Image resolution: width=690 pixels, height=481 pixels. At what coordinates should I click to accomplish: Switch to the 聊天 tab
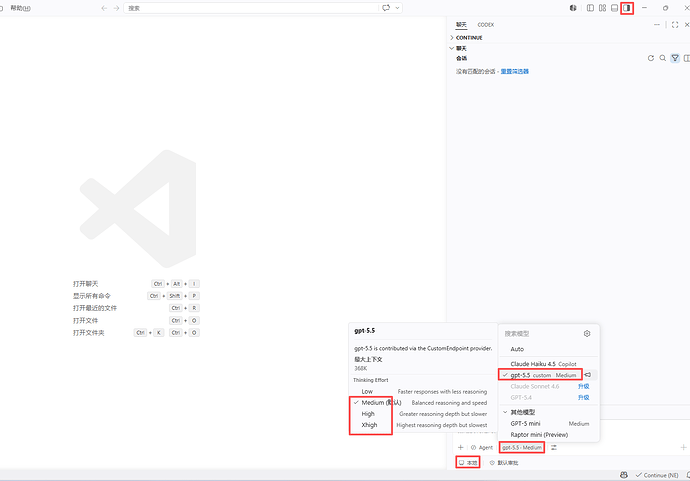click(x=461, y=25)
